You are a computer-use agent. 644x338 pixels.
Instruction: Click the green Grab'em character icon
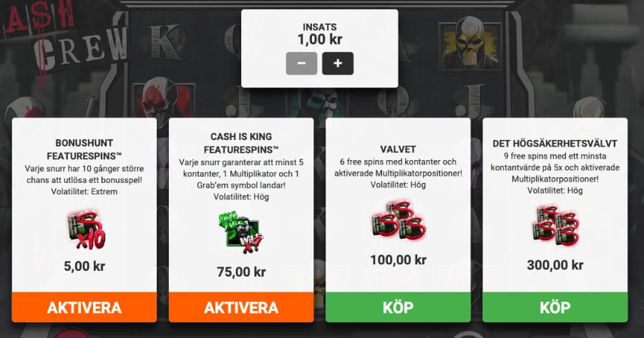click(241, 232)
